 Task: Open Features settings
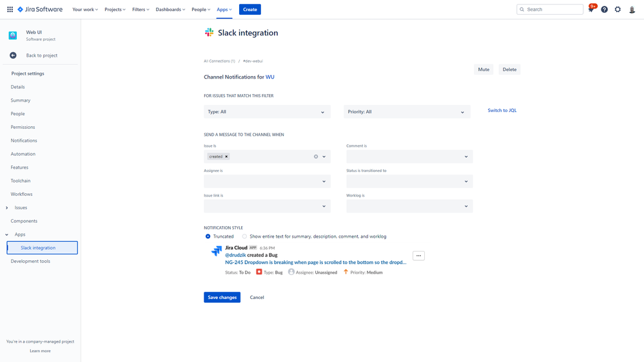19,167
